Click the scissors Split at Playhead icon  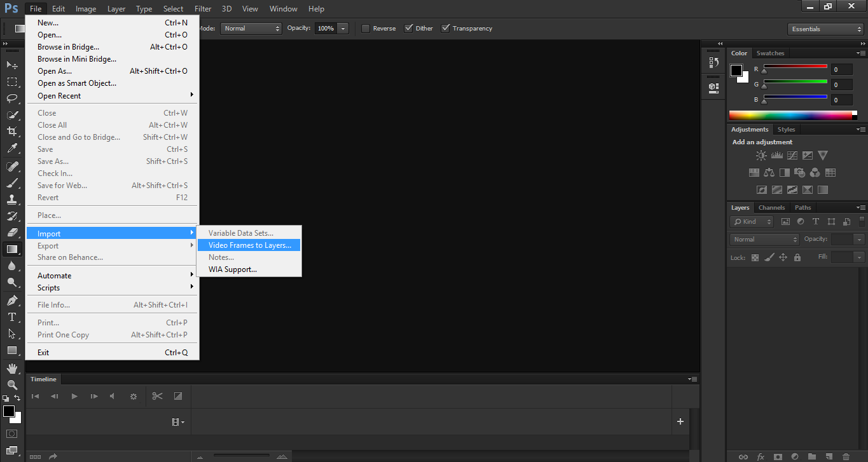[157, 396]
